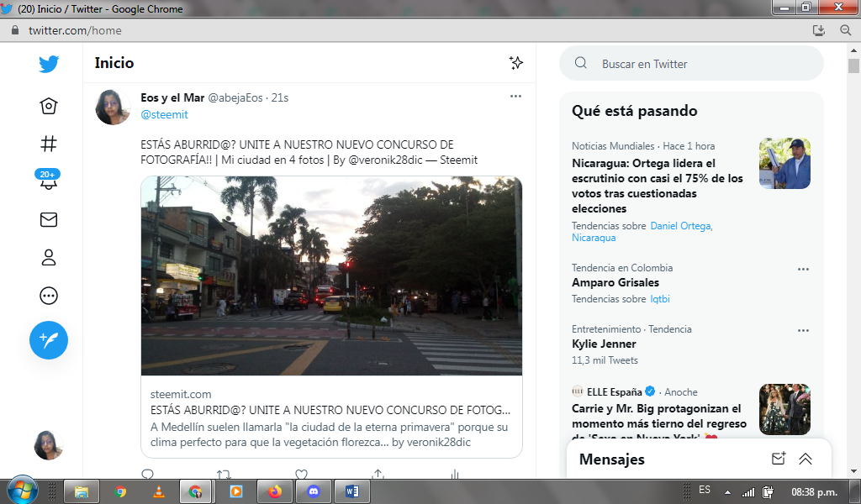Open the More circle menu in sidebar
The height and width of the screenshot is (504, 861).
48,297
